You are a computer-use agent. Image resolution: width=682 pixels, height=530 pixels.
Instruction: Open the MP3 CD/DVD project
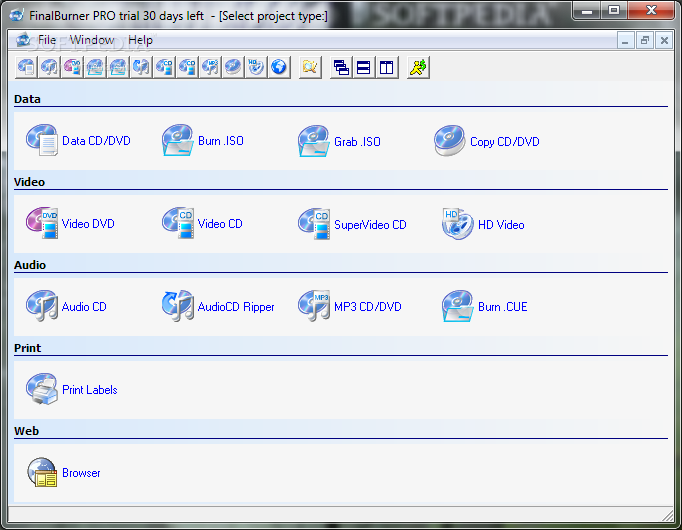point(350,307)
